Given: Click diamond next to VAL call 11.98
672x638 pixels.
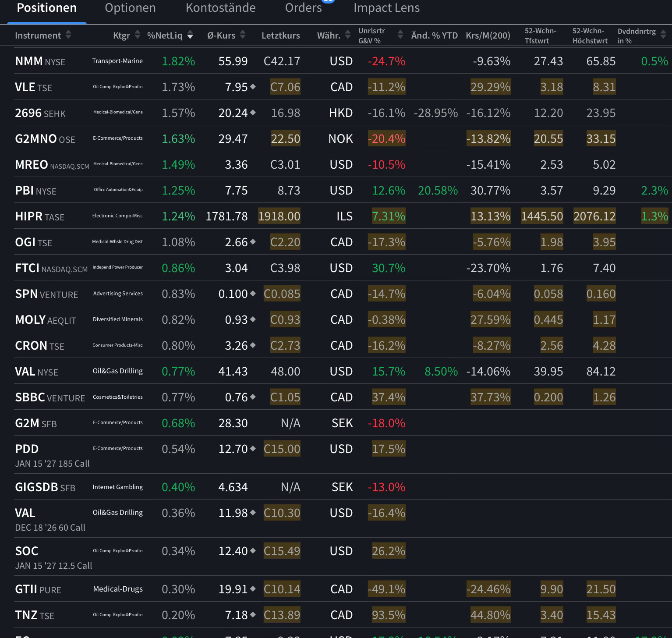Looking at the screenshot, I should point(253,513).
